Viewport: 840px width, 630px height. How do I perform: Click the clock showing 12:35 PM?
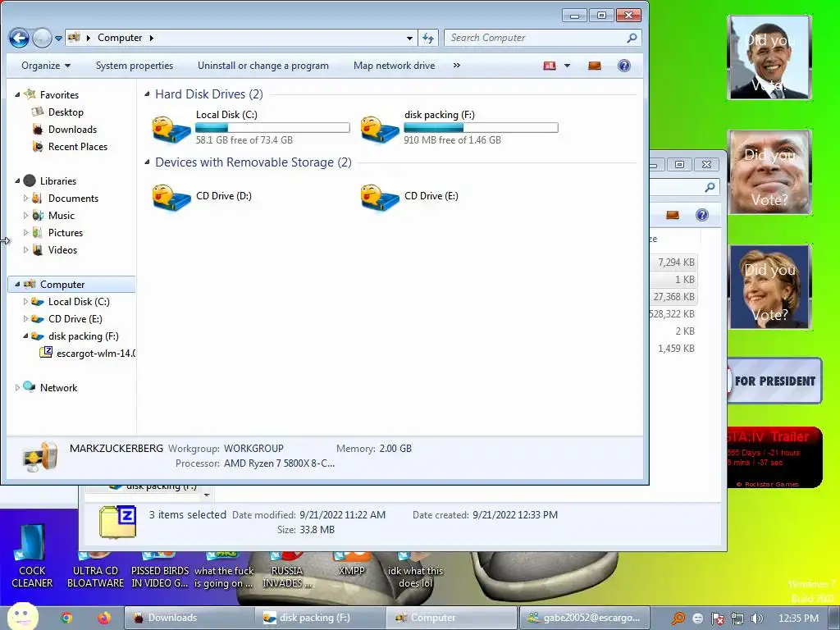(798, 619)
